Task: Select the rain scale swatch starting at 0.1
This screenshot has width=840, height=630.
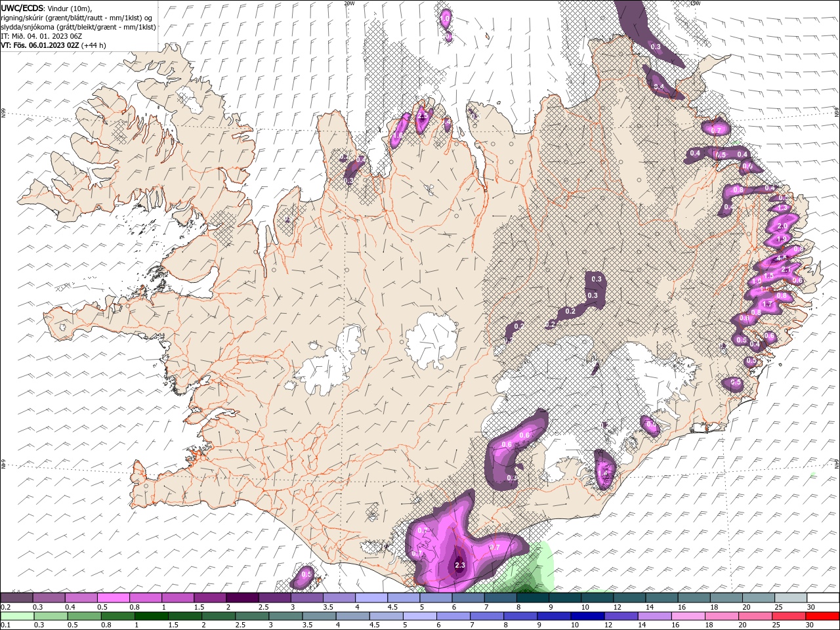Action: point(17,616)
